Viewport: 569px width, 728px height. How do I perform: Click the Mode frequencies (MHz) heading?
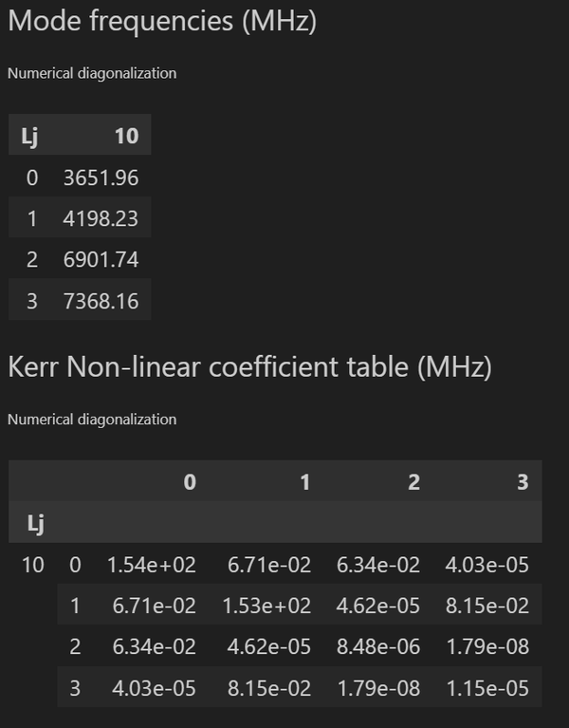161,23
